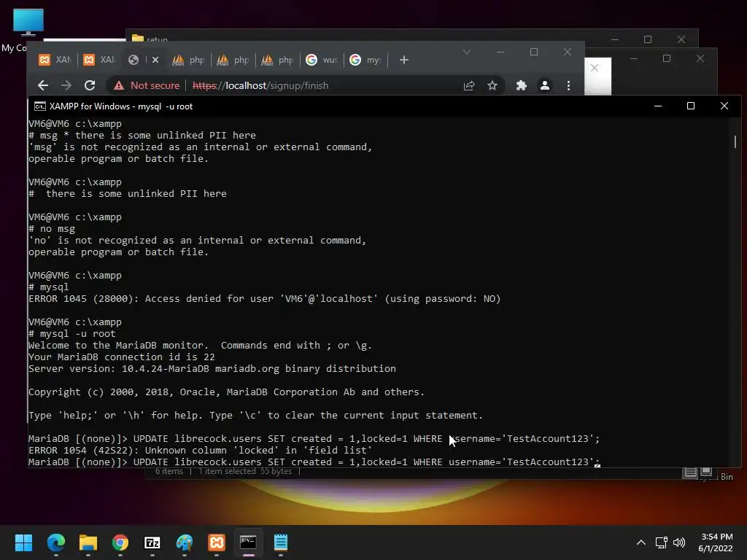The height and width of the screenshot is (560, 747).
Task: Go back in Chrome browser
Action: pyautogui.click(x=43, y=86)
